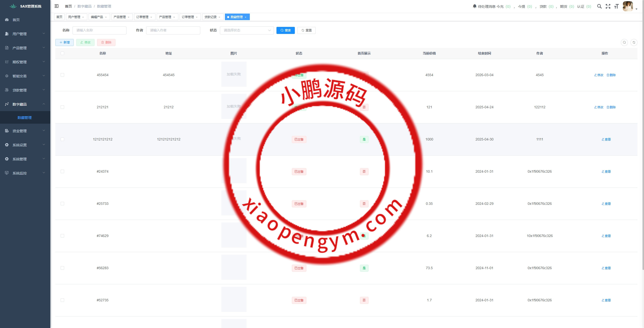Click the header search magnifier icon
The image size is (644, 328).
pyautogui.click(x=599, y=6)
